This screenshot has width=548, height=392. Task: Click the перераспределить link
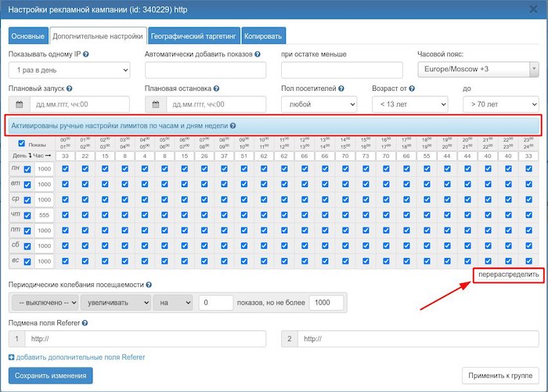pyautogui.click(x=508, y=277)
